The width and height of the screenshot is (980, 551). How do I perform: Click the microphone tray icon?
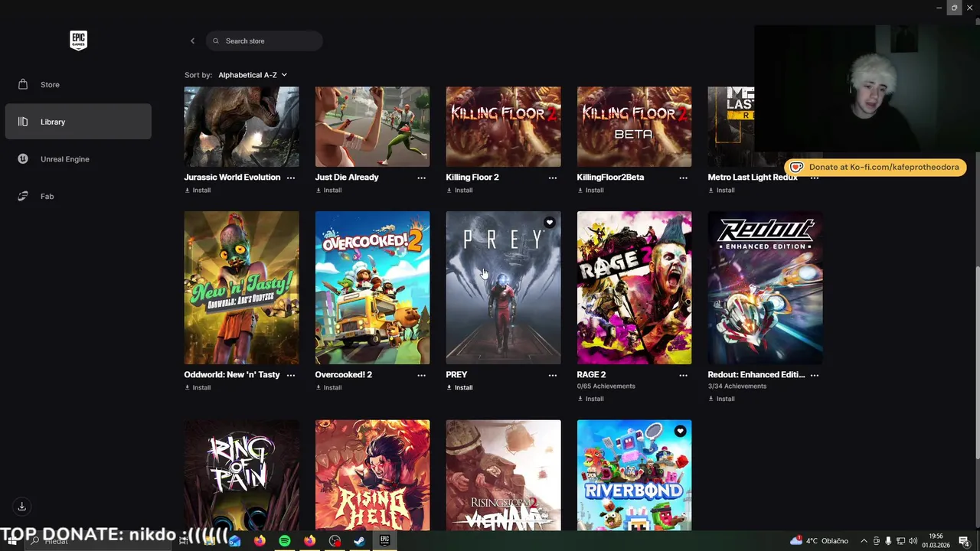(x=888, y=541)
